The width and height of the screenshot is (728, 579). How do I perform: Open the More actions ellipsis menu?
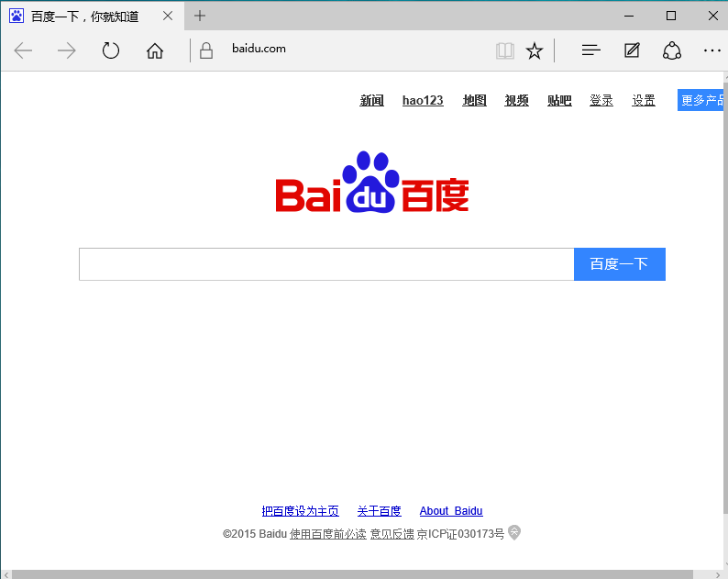coord(712,50)
